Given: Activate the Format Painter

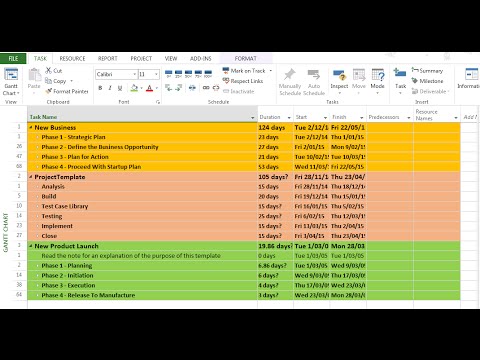Looking at the screenshot, I should [x=67, y=91].
